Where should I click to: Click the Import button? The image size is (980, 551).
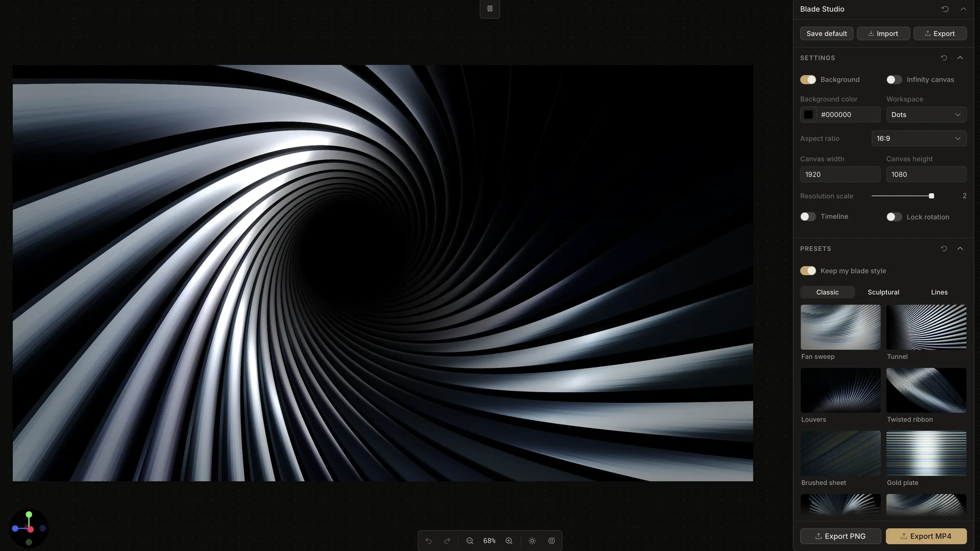(x=883, y=33)
